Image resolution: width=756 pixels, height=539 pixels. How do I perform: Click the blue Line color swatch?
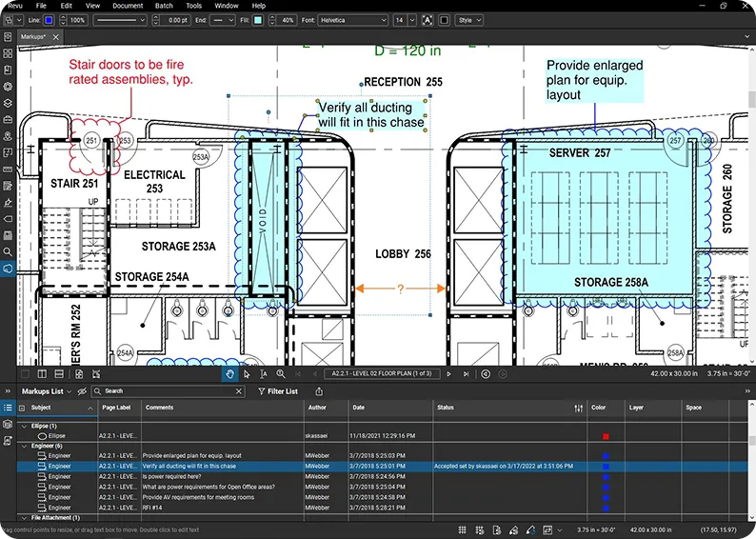click(49, 20)
